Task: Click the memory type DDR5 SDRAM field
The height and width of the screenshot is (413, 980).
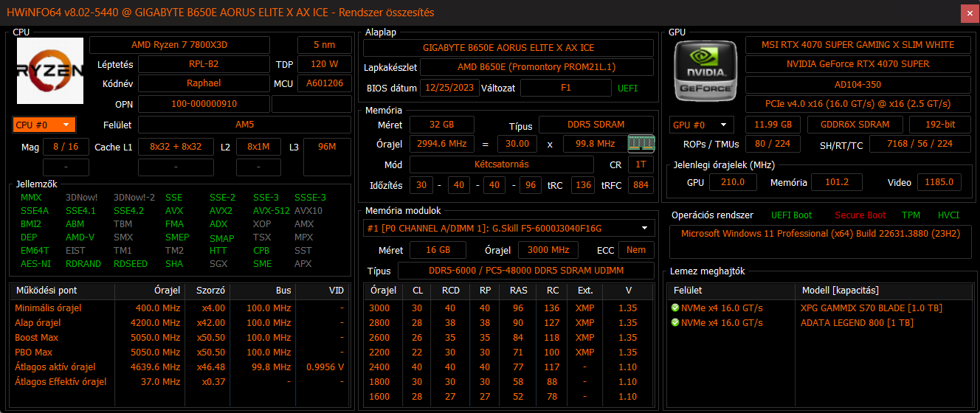Action: click(596, 125)
